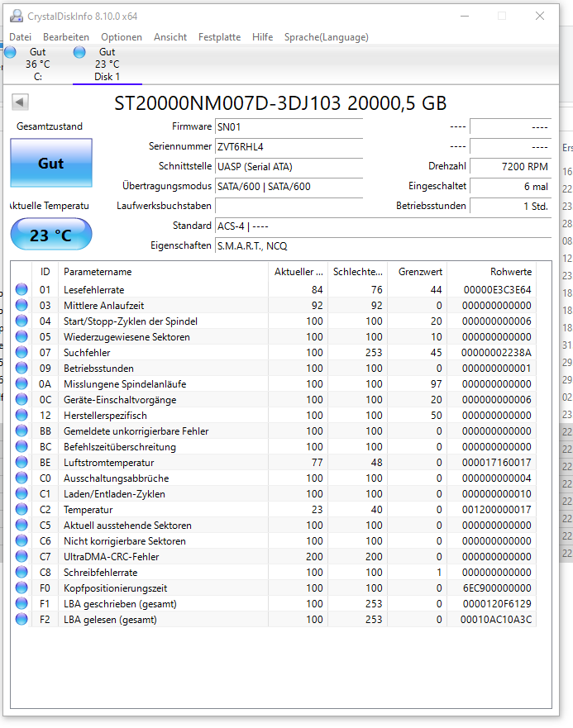Click raw value 0000120F6129
Viewport: 573px width, 728px height.
click(x=497, y=604)
